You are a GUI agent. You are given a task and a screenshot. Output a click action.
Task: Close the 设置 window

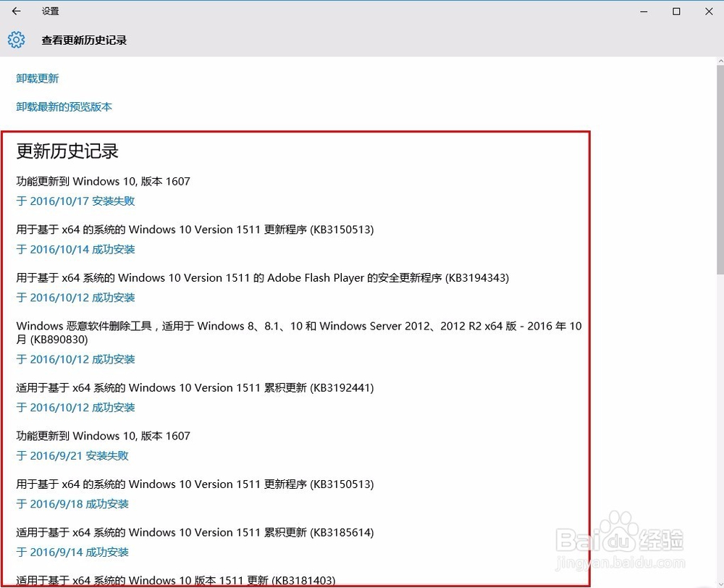[x=709, y=12]
